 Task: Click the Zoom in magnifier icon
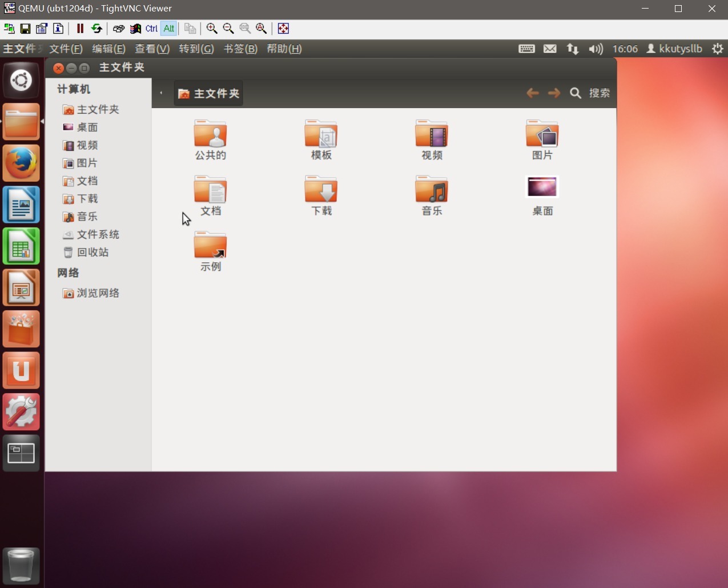tap(212, 29)
